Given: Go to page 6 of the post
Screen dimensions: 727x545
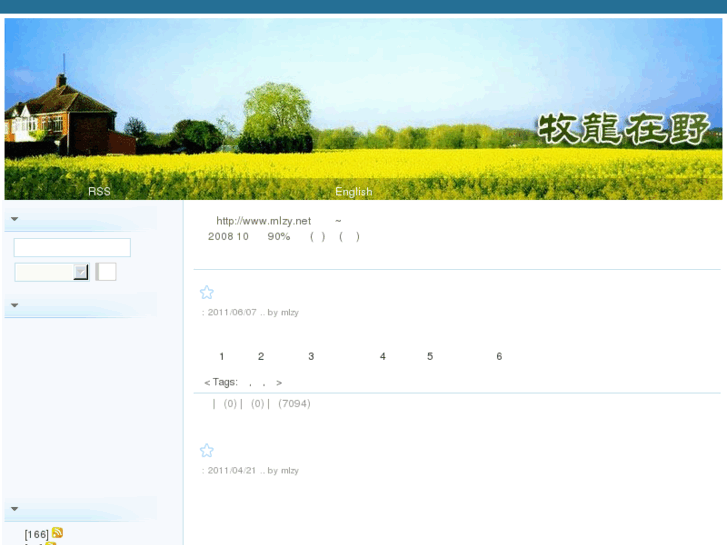Looking at the screenshot, I should click(x=499, y=356).
